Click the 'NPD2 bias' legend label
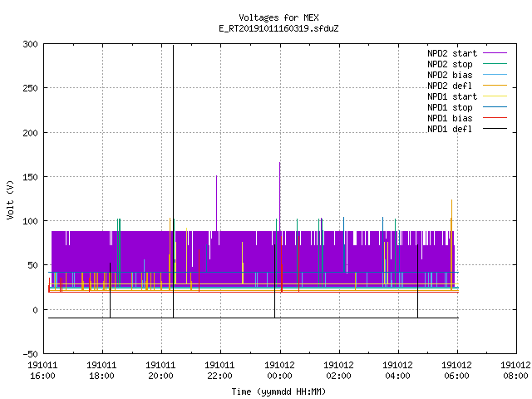This screenshot has height=399, width=532. pyautogui.click(x=450, y=75)
